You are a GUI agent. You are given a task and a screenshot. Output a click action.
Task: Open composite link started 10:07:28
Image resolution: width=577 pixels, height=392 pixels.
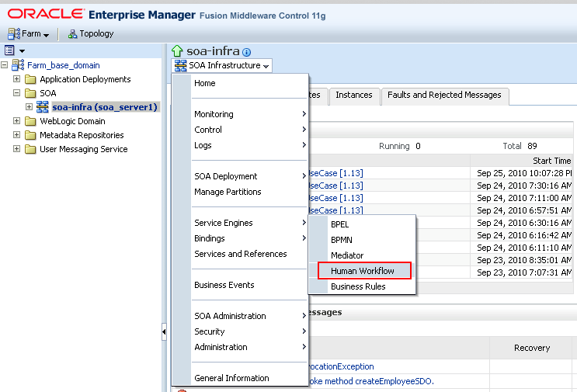point(336,173)
